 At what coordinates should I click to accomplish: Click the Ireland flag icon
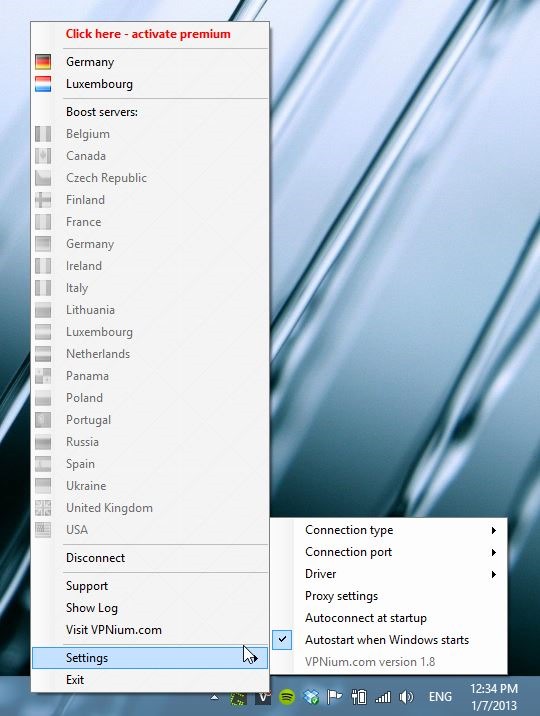pyautogui.click(x=43, y=266)
